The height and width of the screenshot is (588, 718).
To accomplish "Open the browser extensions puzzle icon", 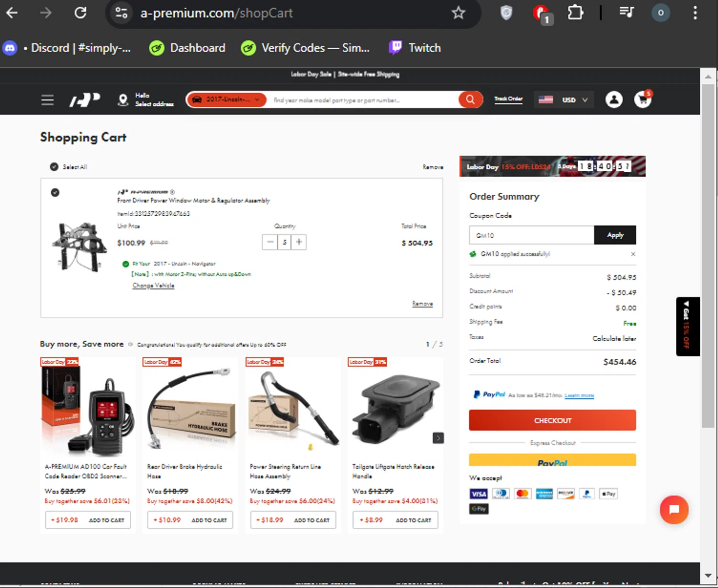I will coord(575,13).
